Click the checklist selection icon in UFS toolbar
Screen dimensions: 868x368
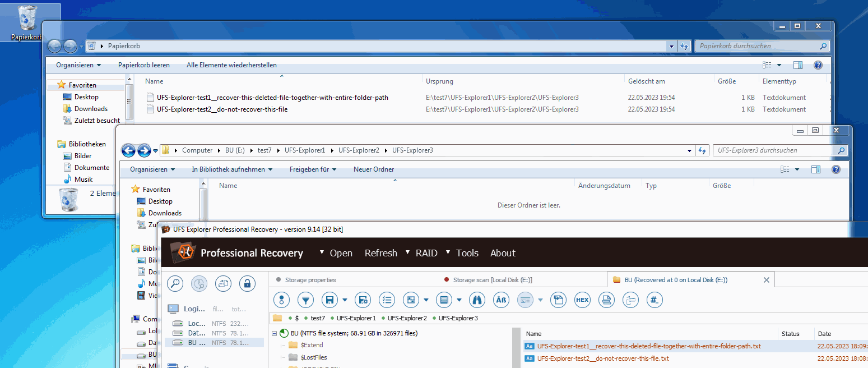(x=387, y=300)
